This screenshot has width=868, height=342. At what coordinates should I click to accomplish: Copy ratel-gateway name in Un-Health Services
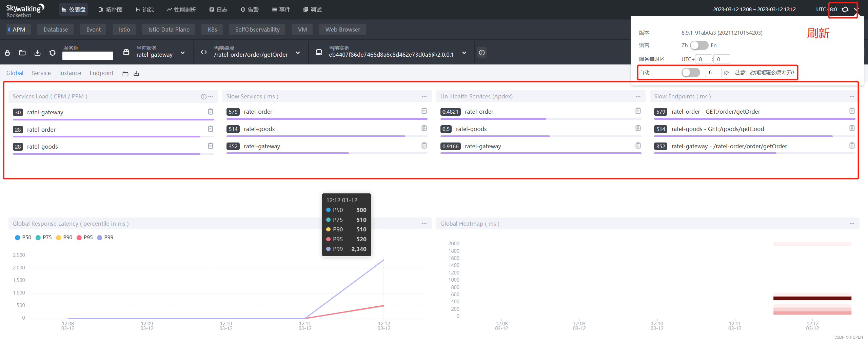pos(638,146)
